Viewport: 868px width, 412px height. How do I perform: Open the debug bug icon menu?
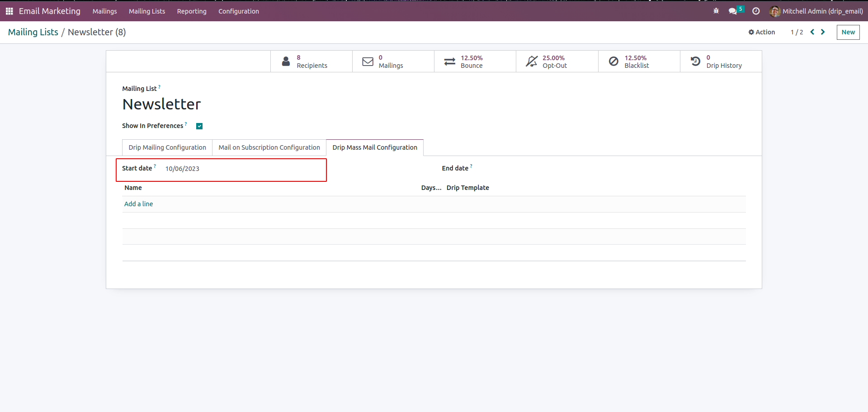pyautogui.click(x=716, y=11)
